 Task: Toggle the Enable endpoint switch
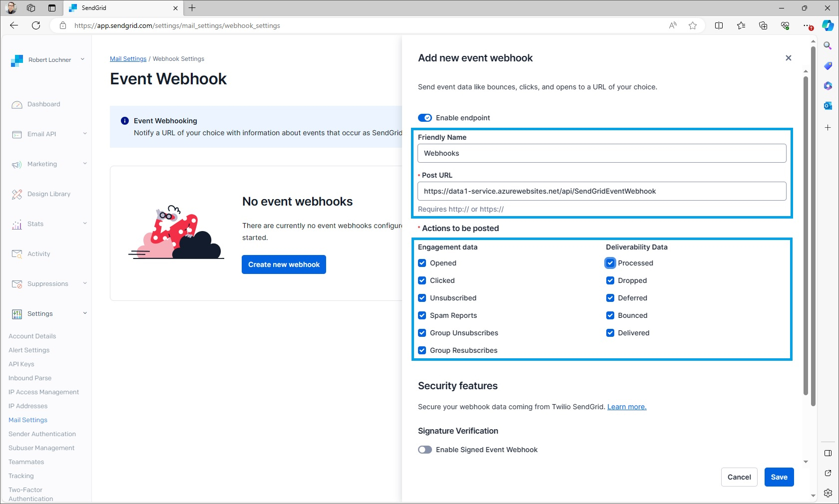425,118
